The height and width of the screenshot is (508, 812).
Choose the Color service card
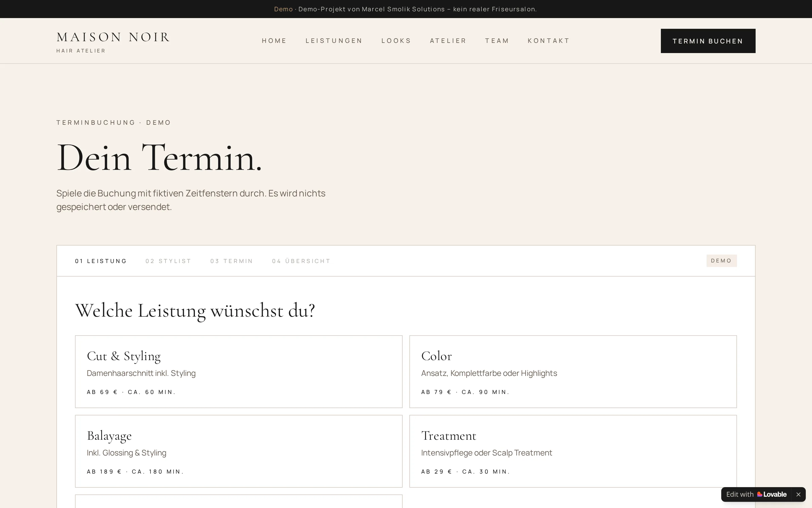573,372
